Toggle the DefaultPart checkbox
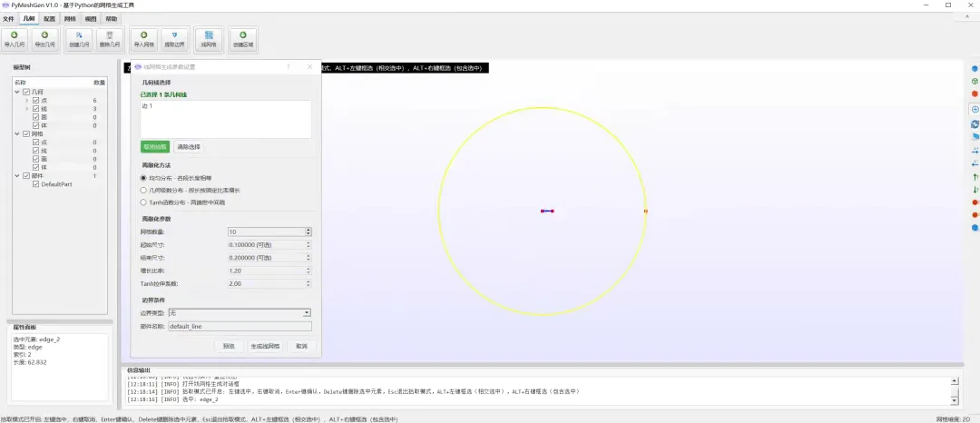The height and width of the screenshot is (423, 980). coord(35,184)
